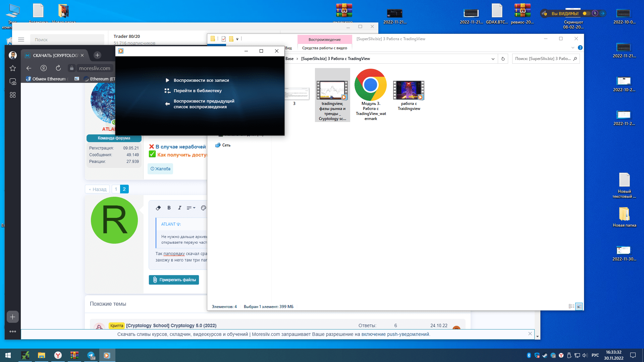This screenshot has width=644, height=362.
Task: Toggle checkmark icon in Explorer quick access toolbar
Action: [x=224, y=39]
